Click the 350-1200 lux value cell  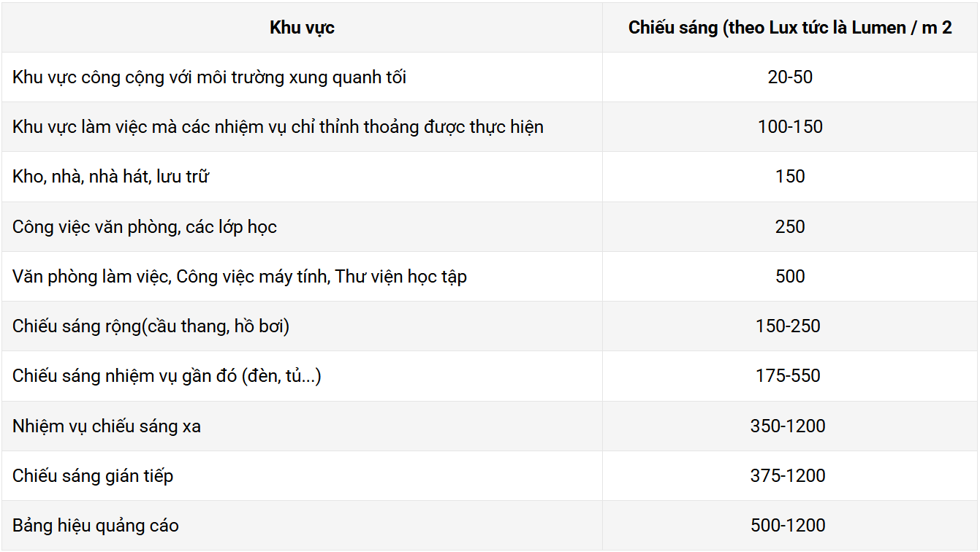point(788,426)
